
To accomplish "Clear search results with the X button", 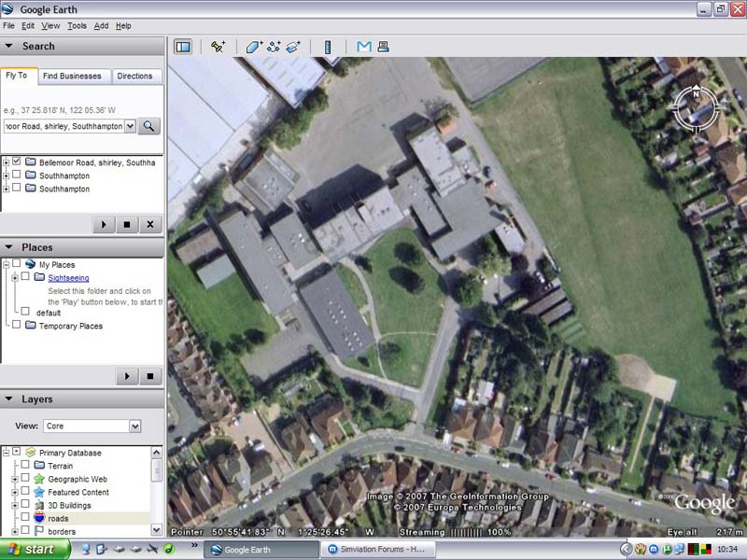I will (150, 224).
